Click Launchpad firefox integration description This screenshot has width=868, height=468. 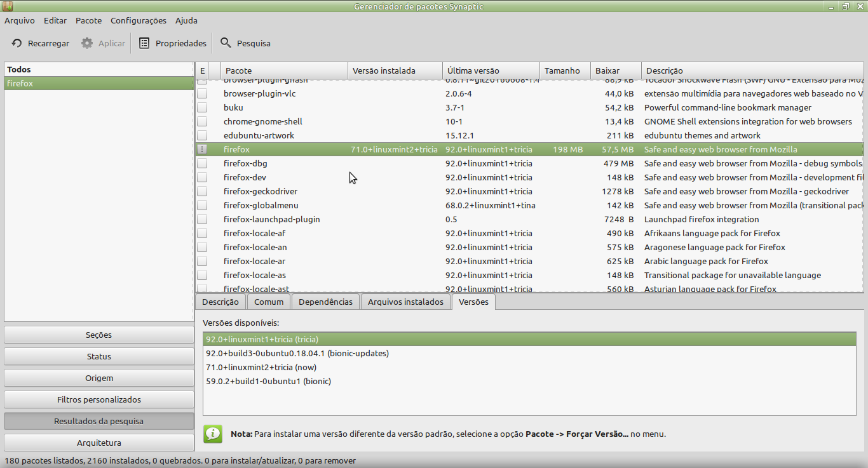click(702, 219)
